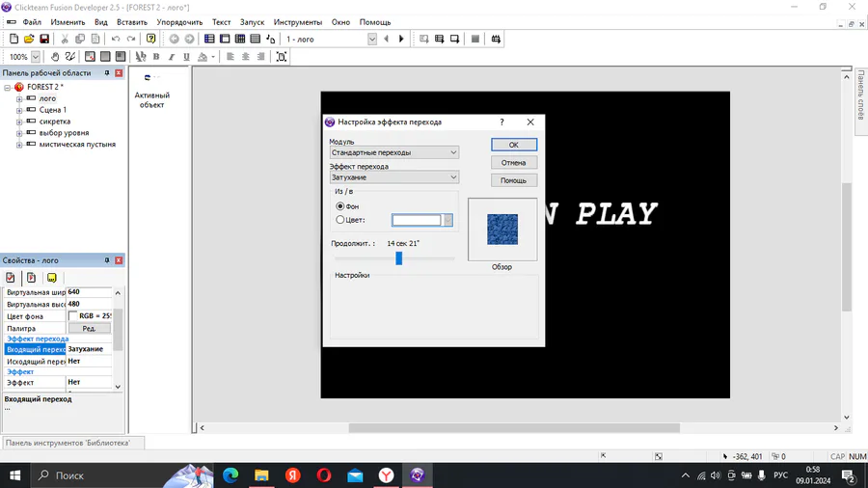Expand the Сцена 1 tree node
868x488 pixels.
(19, 110)
